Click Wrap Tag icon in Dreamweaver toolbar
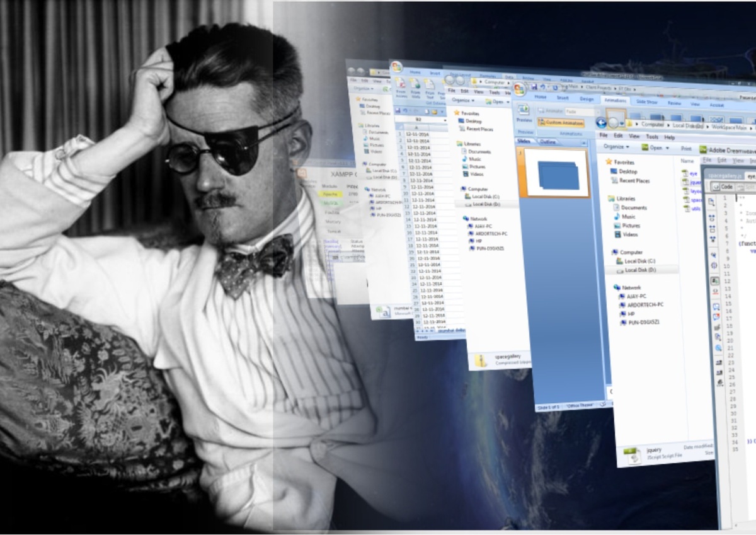756x535 pixels. (x=717, y=326)
